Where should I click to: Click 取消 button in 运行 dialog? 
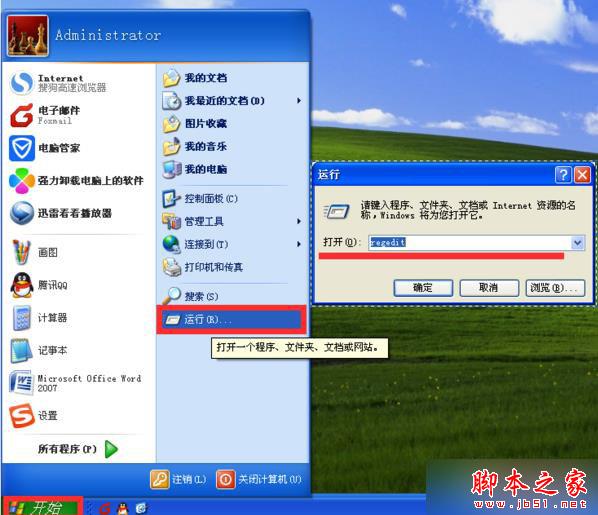[x=489, y=288]
